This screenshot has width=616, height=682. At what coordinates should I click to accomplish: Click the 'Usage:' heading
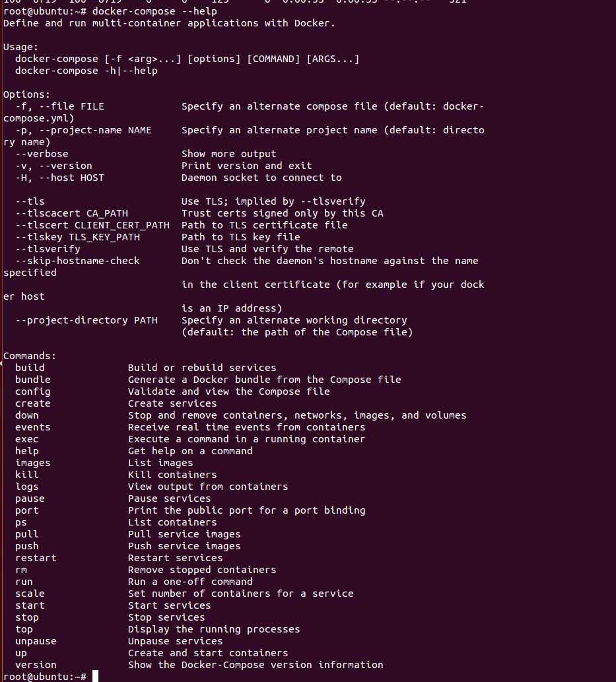20,47
